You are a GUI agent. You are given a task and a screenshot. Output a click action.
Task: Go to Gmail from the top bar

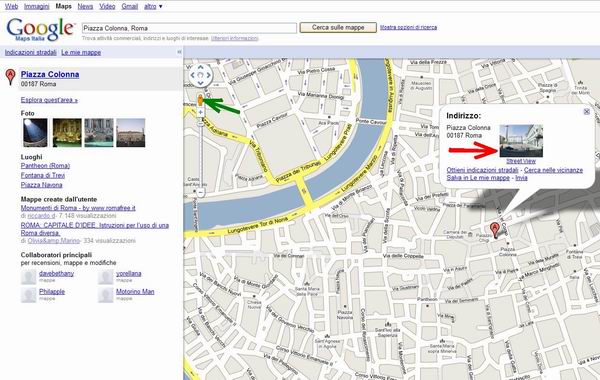pos(130,7)
